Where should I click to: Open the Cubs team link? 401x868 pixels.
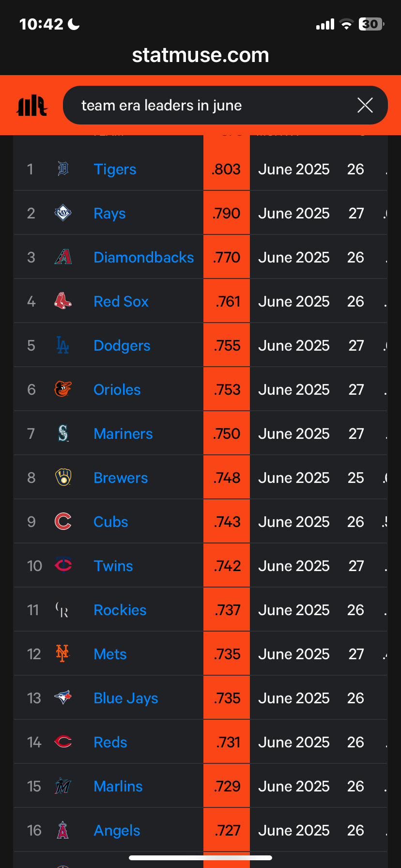point(111,522)
